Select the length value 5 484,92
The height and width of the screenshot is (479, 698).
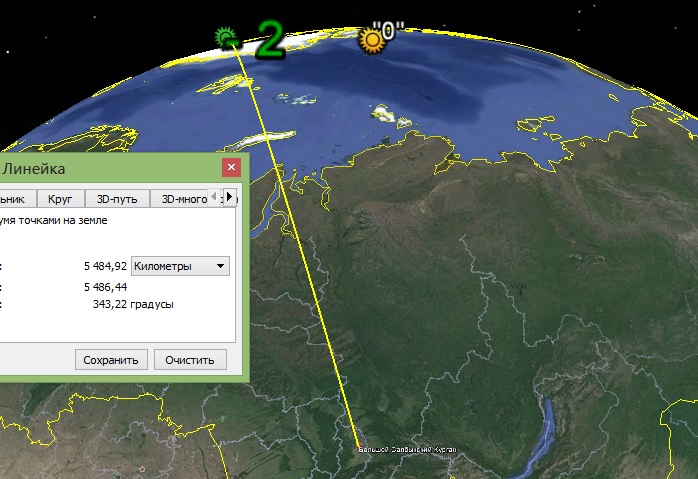coord(106,266)
